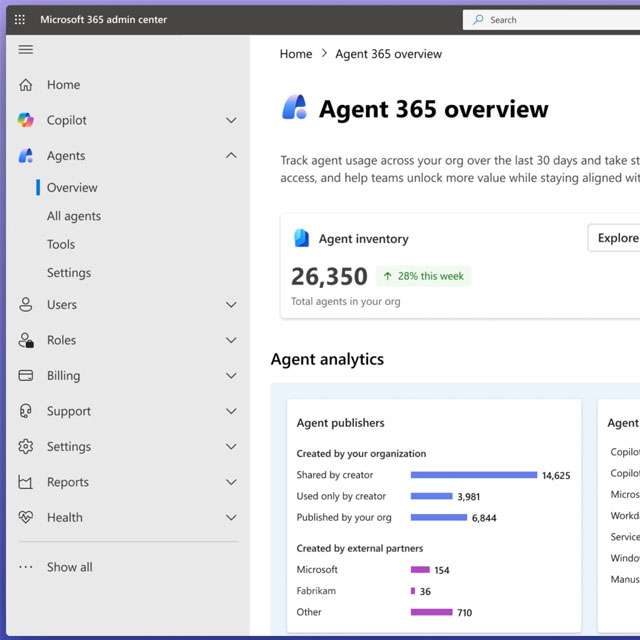The height and width of the screenshot is (640, 640).
Task: Click the Shared by creator bar
Action: (x=474, y=475)
